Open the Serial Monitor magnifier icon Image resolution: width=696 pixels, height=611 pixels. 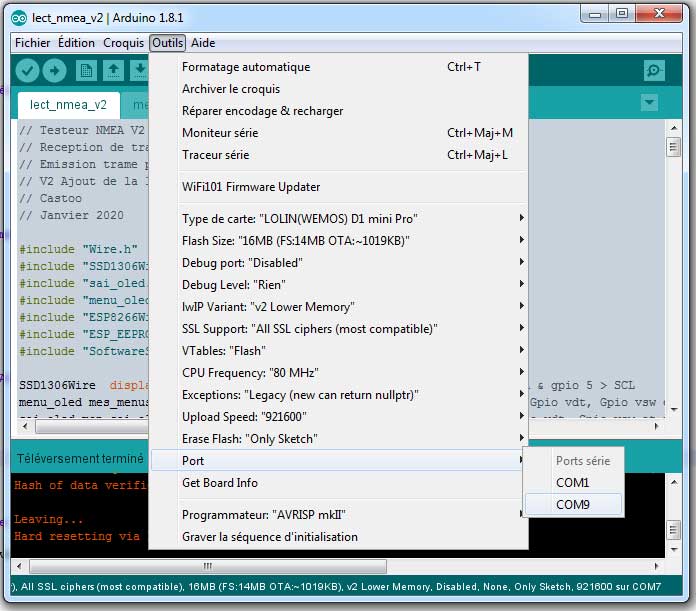[654, 71]
